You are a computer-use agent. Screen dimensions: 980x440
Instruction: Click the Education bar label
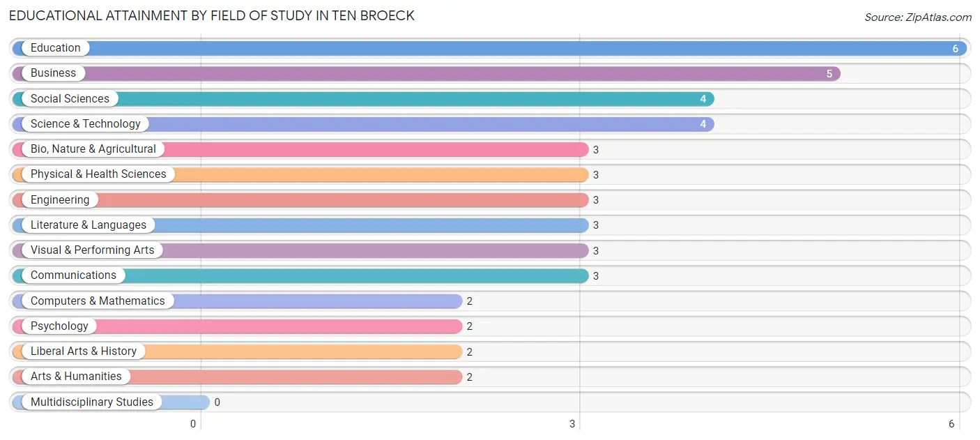[55, 48]
